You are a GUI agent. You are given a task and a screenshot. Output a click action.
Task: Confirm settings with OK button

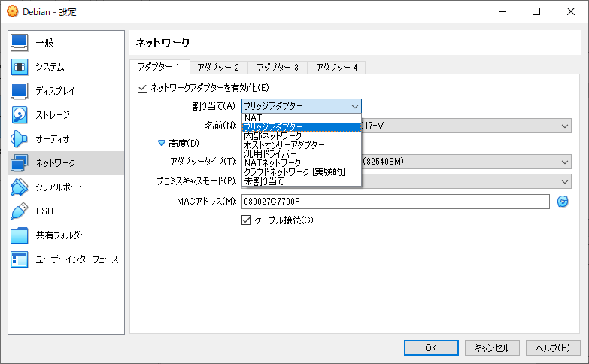tap(431, 348)
